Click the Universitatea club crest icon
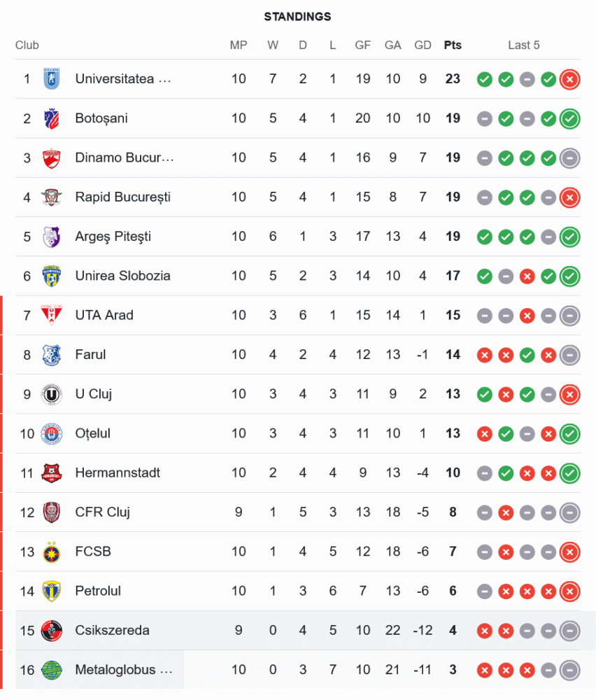 tap(51, 78)
